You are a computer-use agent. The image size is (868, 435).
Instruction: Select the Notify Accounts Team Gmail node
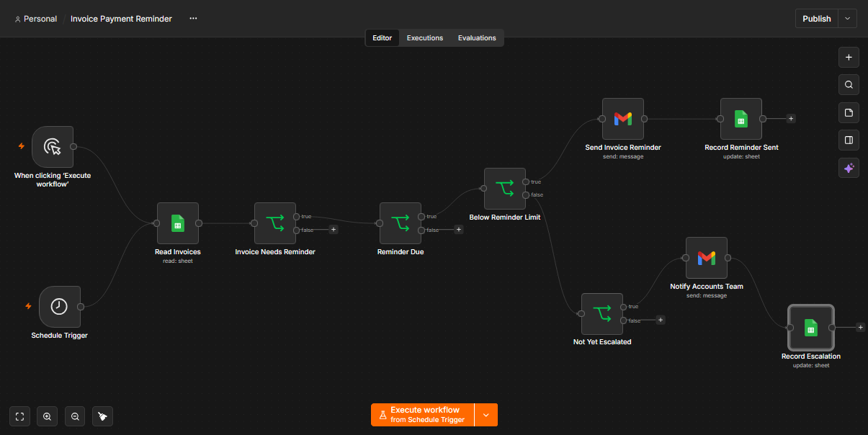point(707,258)
